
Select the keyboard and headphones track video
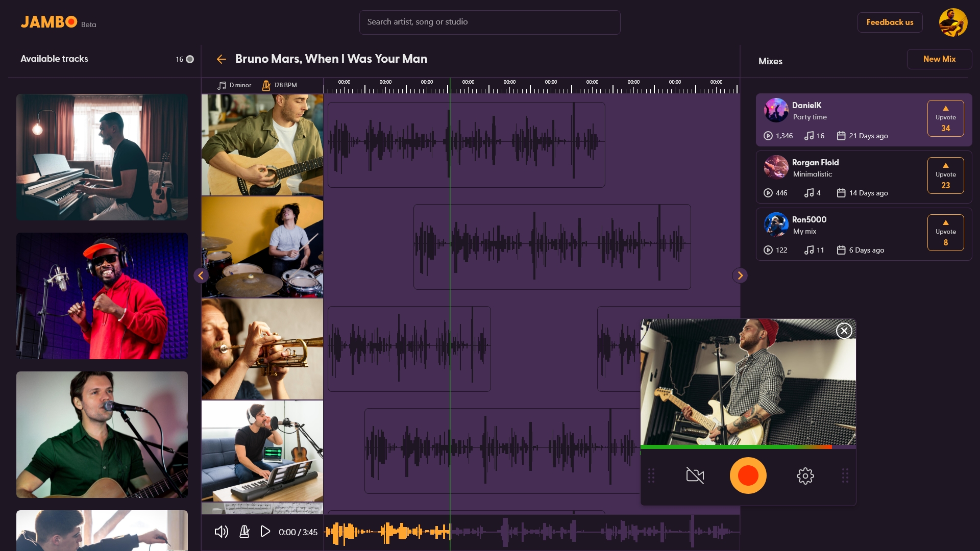262,451
